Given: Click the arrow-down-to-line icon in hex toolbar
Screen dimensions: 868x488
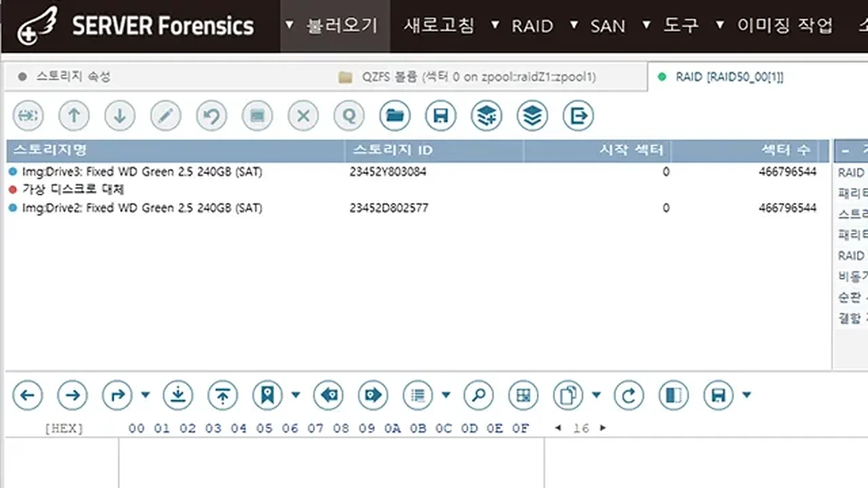Looking at the screenshot, I should pyautogui.click(x=178, y=395).
